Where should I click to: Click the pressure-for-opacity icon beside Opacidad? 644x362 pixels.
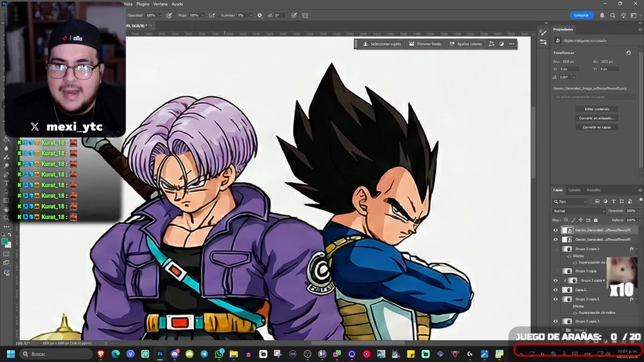click(x=169, y=16)
